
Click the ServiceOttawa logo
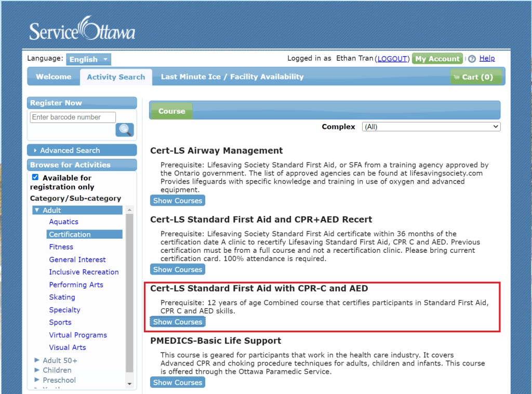(x=82, y=29)
